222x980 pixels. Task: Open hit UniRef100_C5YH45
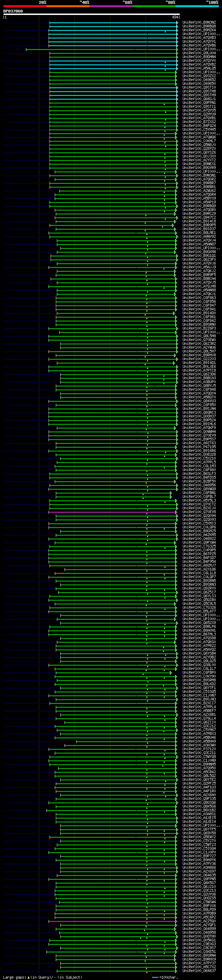199,129
